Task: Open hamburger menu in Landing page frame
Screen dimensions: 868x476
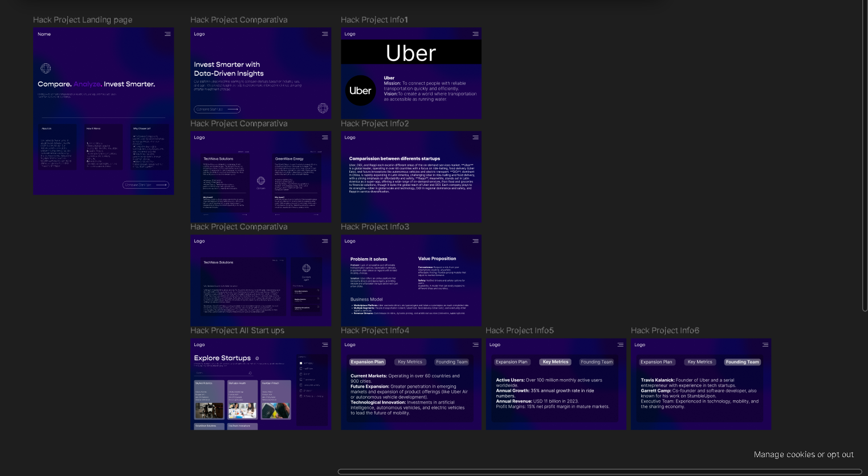Action: click(168, 34)
